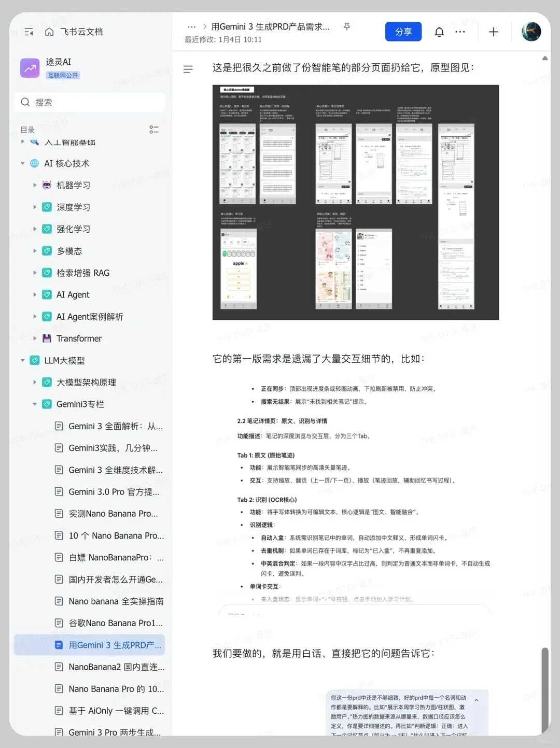This screenshot has height=748, width=560.
Task: Click the home icon beside 飞书云文档
Action: (x=49, y=32)
